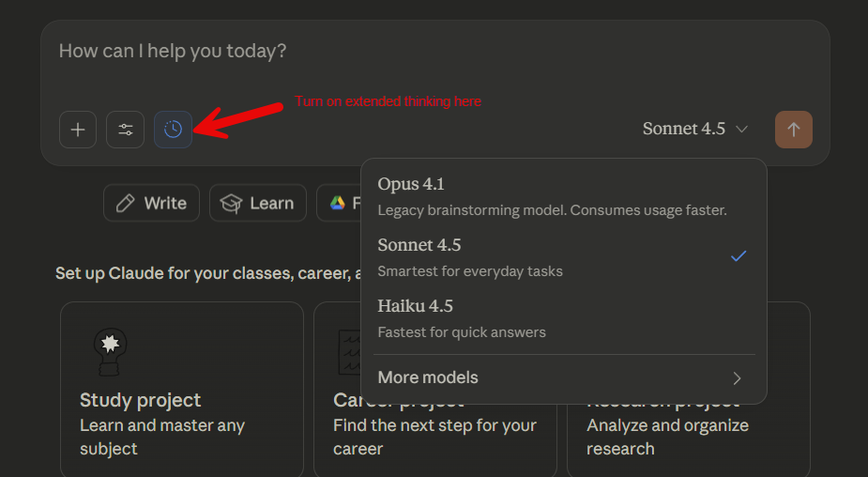Screen dimensions: 868x477
Task: Click the Google Drive chip icon
Action: click(x=338, y=204)
